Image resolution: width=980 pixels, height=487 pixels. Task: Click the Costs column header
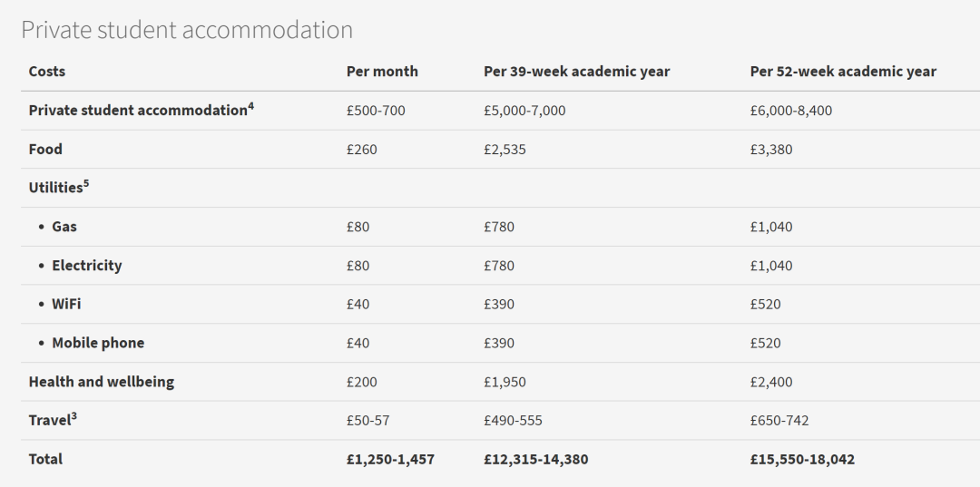point(47,72)
